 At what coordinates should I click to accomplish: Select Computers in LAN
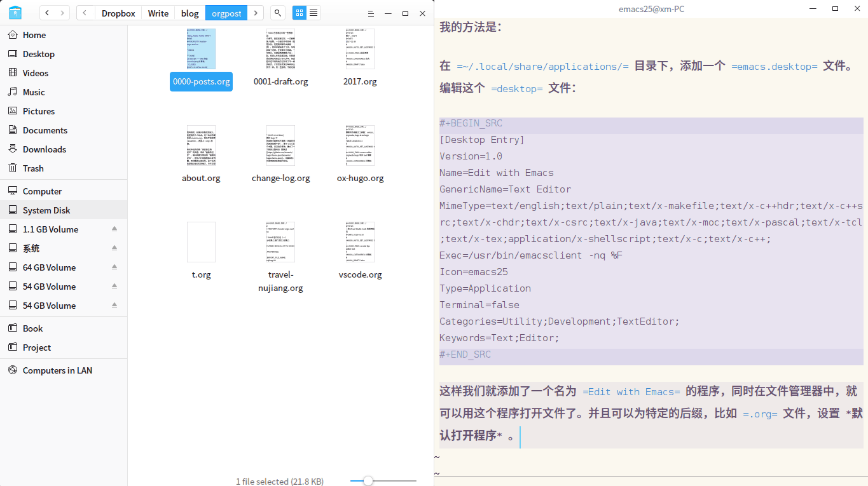click(57, 370)
